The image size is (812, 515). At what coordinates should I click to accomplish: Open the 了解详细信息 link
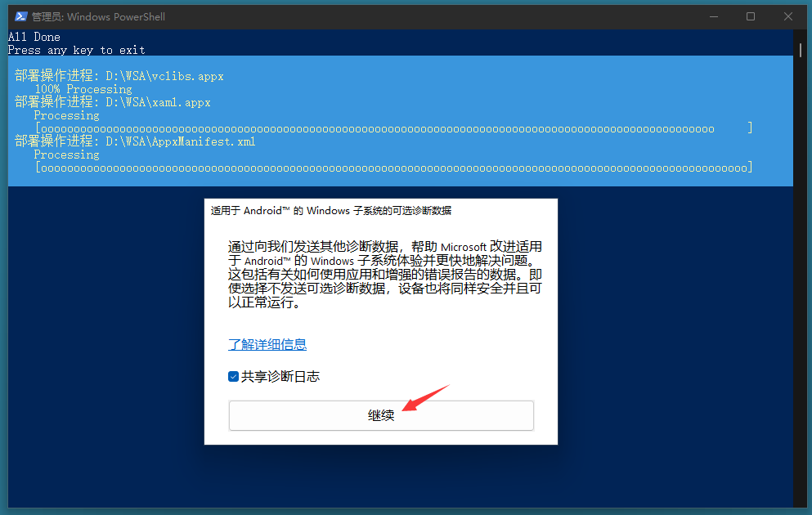267,344
